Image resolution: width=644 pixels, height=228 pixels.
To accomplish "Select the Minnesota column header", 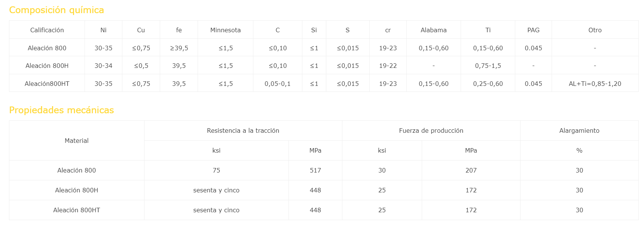I will click(x=226, y=30).
